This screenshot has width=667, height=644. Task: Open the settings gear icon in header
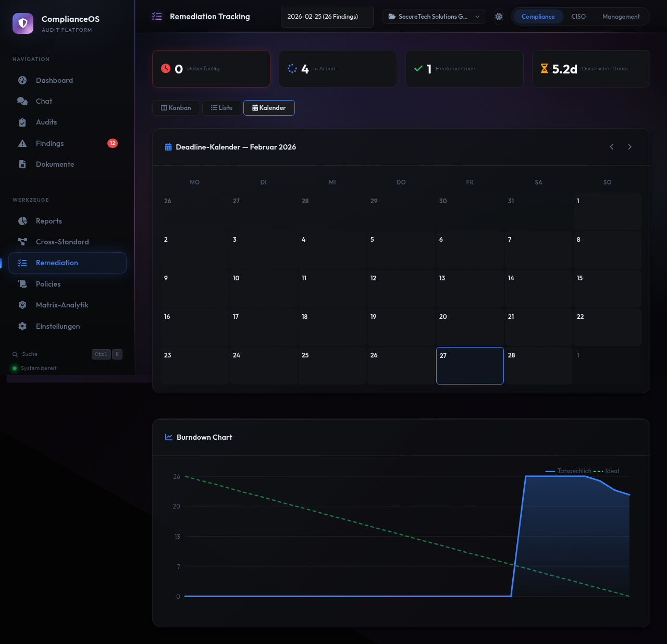pos(499,17)
